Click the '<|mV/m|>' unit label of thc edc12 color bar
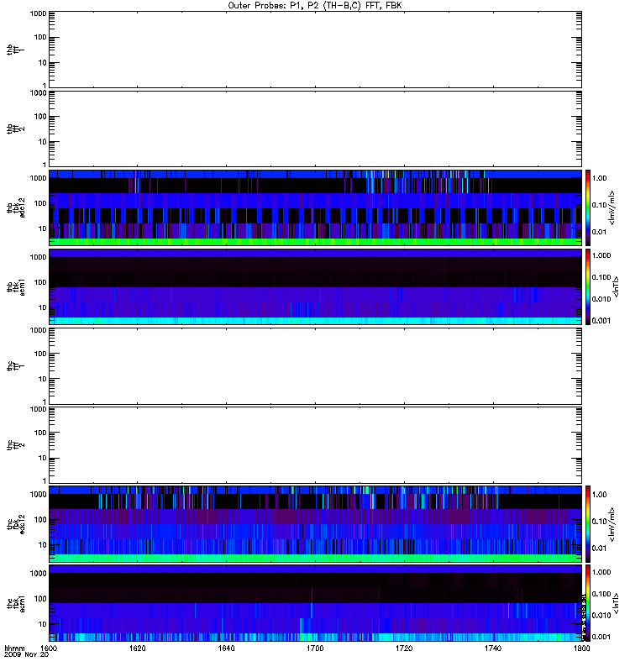This screenshot has width=630, height=672. pos(612,524)
